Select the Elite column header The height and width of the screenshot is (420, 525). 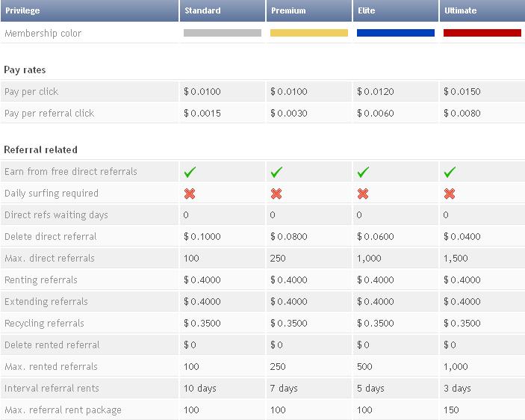367,10
